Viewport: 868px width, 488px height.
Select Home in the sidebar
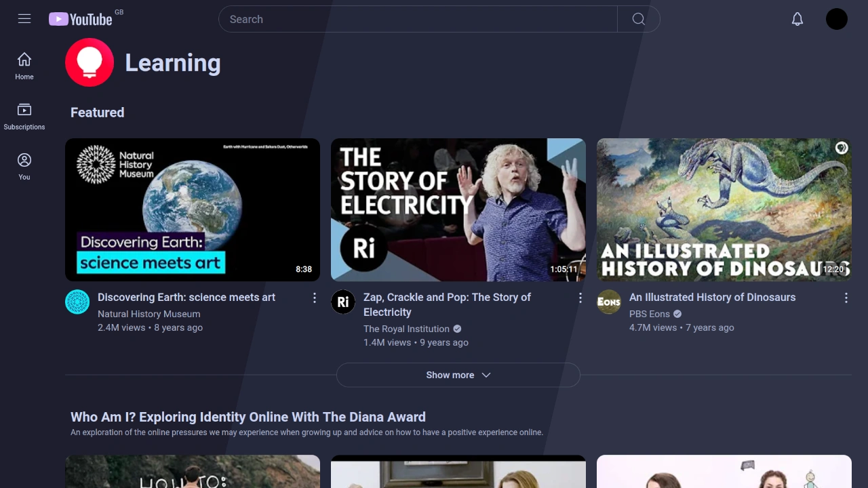click(24, 66)
